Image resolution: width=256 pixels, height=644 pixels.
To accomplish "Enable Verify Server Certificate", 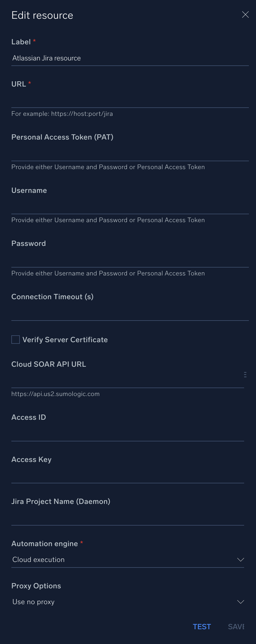I will click(15, 340).
